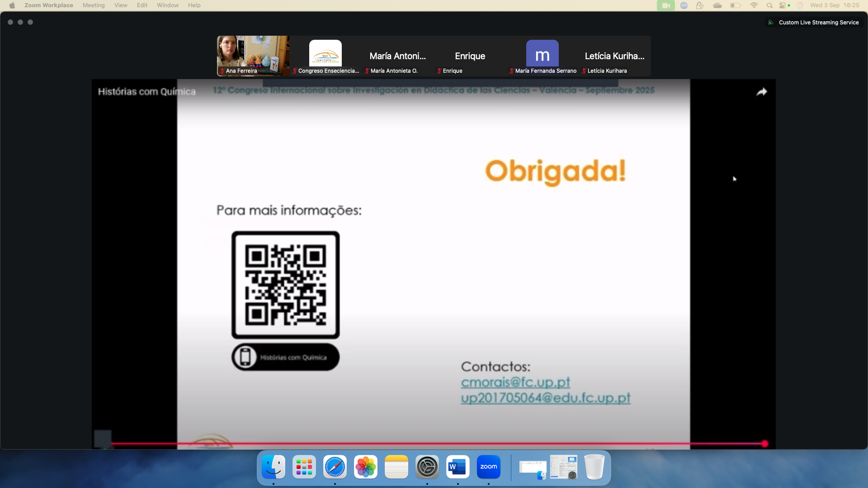
Task: Click the cmorais@fc.up.pt email link
Action: pyautogui.click(x=515, y=382)
